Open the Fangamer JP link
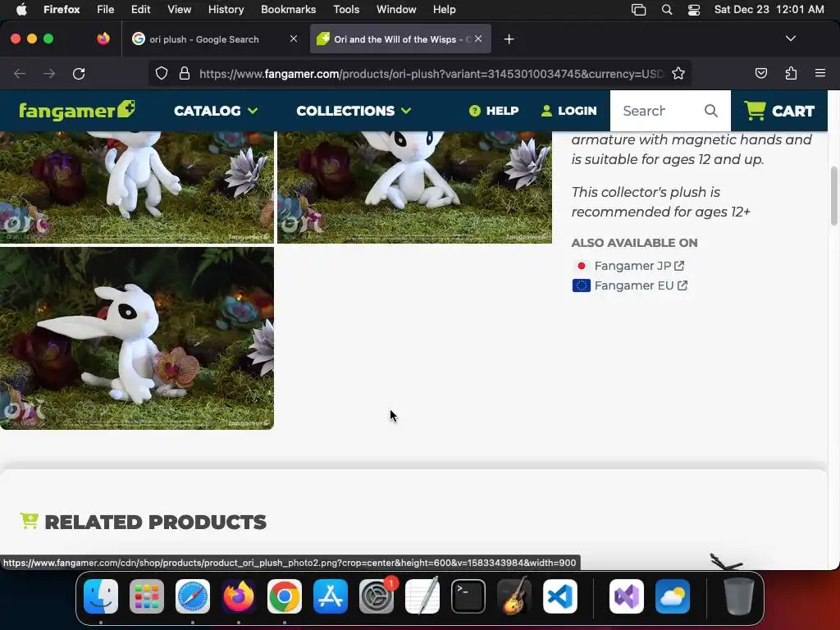Viewport: 840px width, 630px height. (x=638, y=266)
